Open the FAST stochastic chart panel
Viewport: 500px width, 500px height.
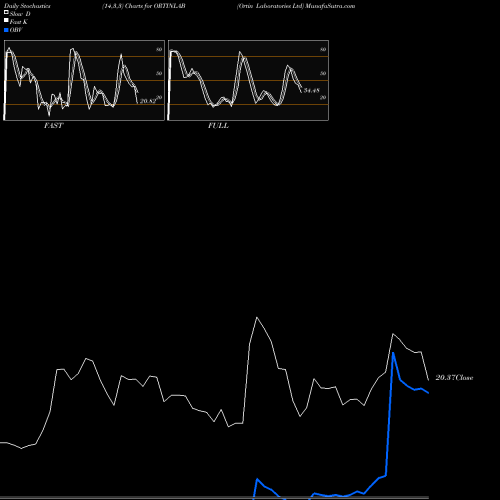tap(84, 80)
